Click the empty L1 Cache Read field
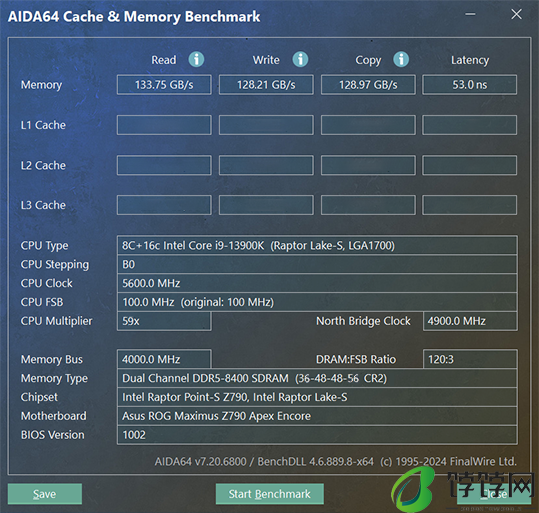The width and height of the screenshot is (539, 513). 164,125
